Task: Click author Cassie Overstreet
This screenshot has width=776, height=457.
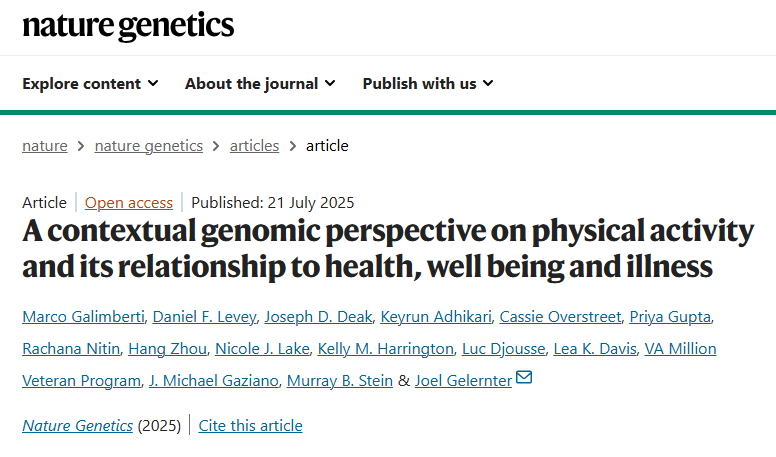Action: (560, 317)
